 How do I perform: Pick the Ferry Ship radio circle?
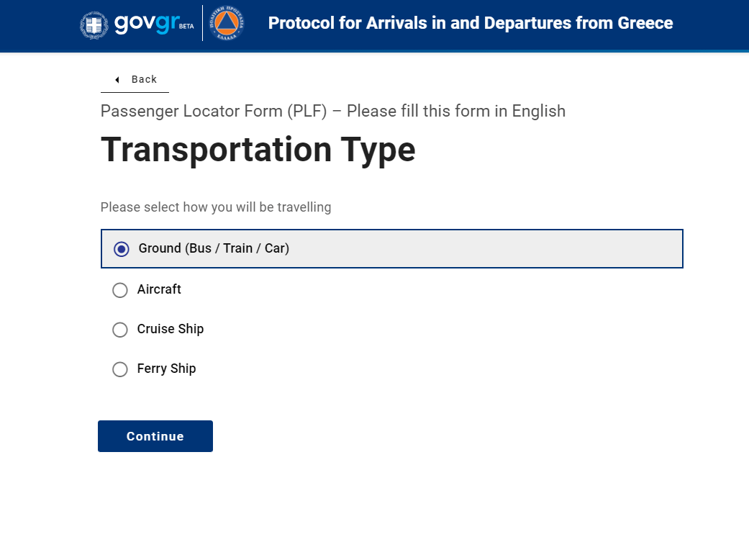click(120, 369)
